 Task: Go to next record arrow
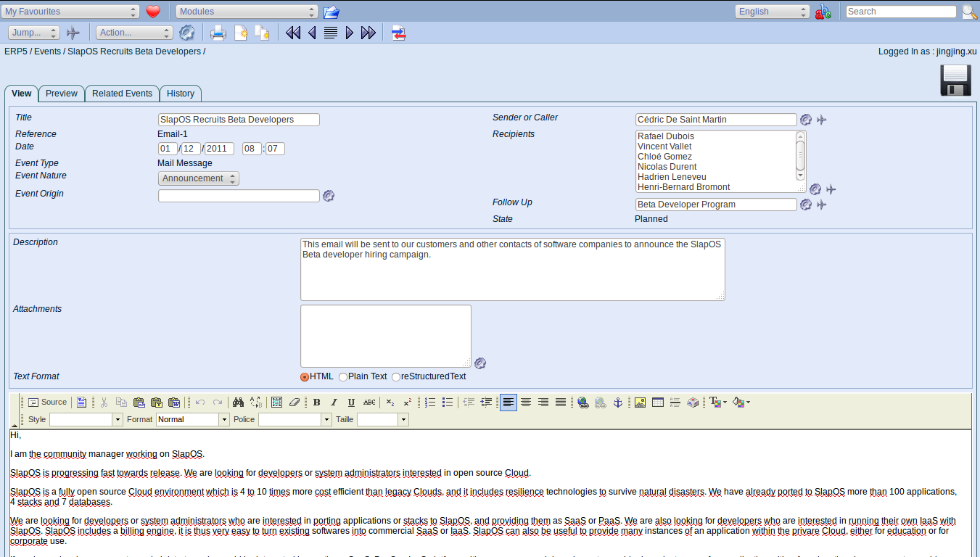coord(350,33)
